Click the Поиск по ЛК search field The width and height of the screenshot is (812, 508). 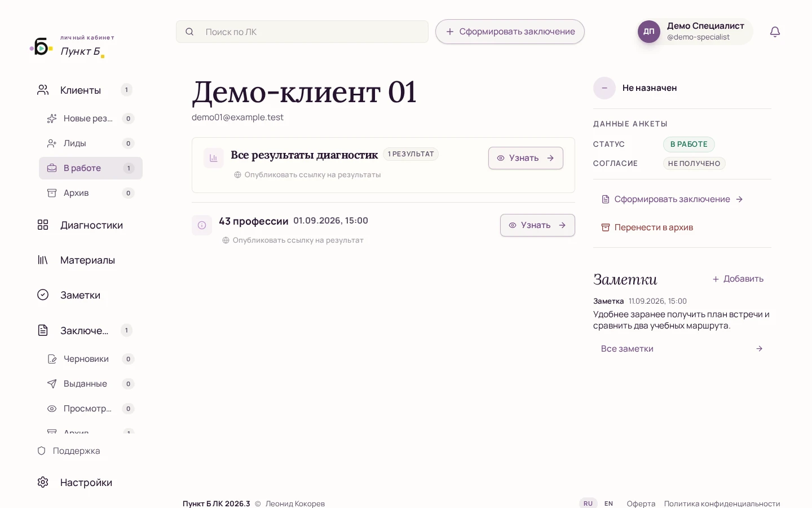click(302, 32)
